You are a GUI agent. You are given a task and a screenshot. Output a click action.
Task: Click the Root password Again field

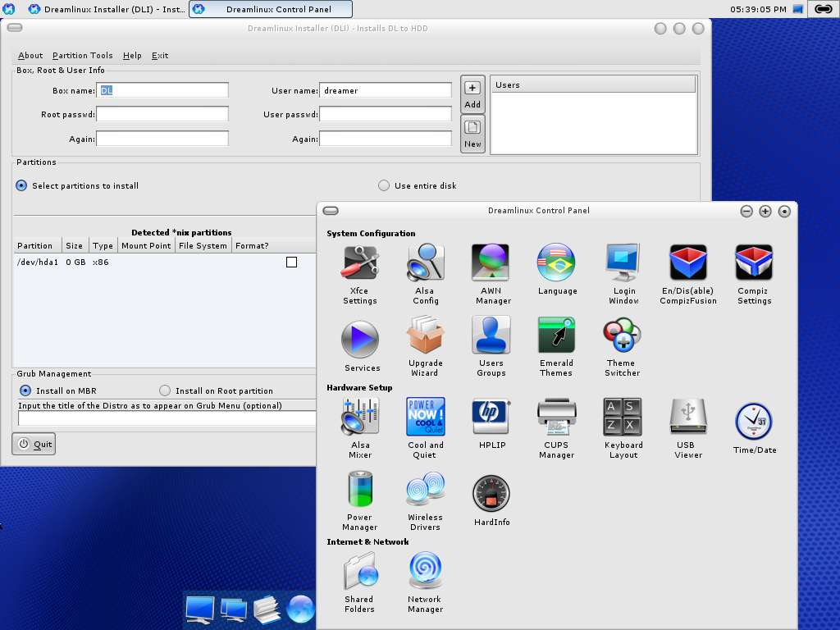pyautogui.click(x=162, y=138)
